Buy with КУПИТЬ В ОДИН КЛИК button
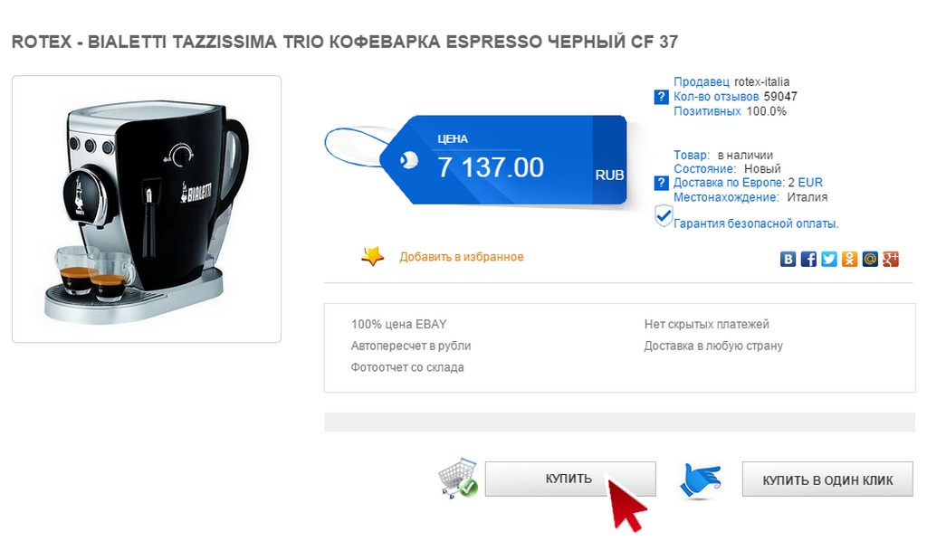Viewport: 927px width, 560px height. point(827,479)
